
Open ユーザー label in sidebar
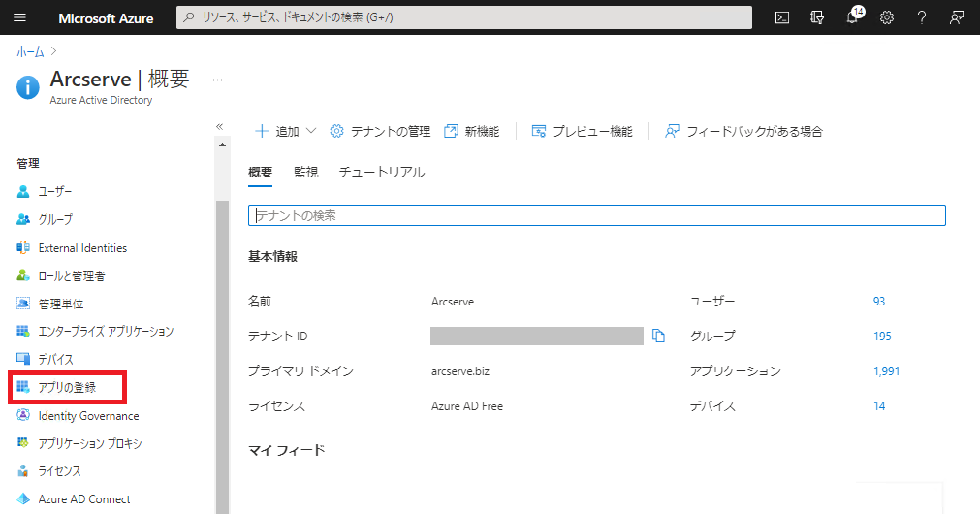[55, 191]
